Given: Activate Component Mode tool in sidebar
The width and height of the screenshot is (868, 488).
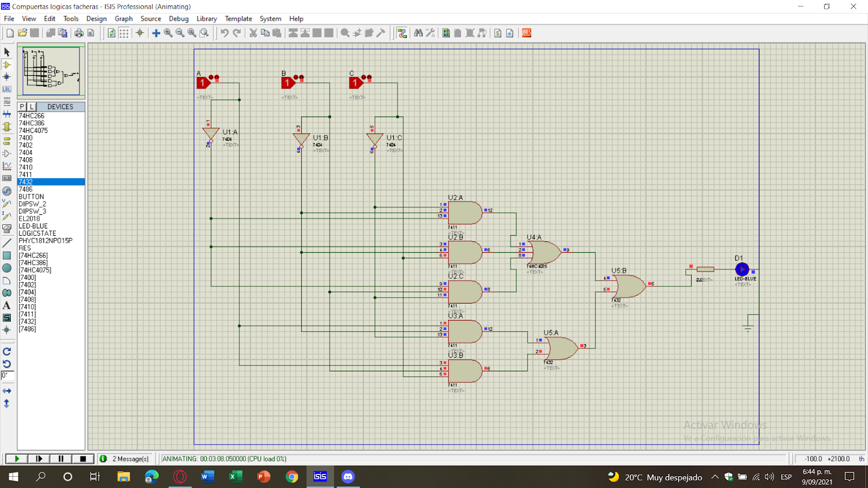Looking at the screenshot, I should (7, 65).
